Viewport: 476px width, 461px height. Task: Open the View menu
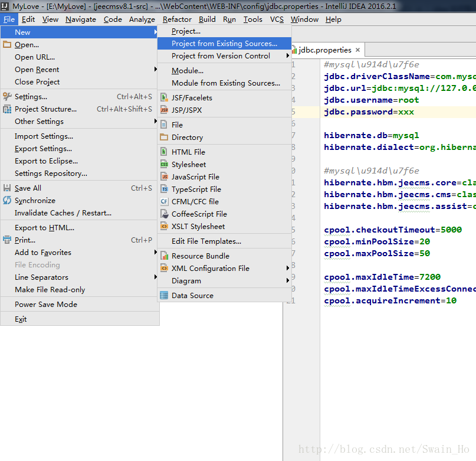50,19
